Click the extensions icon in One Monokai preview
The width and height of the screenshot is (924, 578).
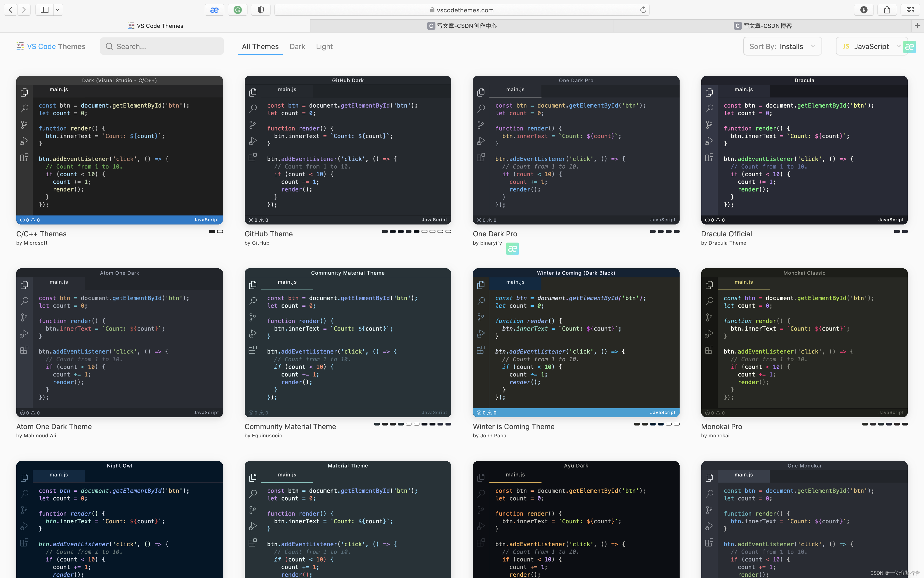click(x=709, y=542)
